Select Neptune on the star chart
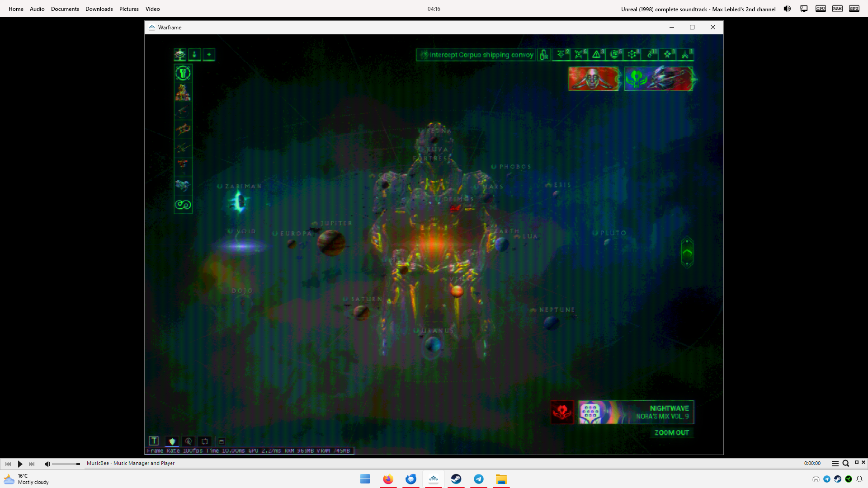 [x=552, y=323]
